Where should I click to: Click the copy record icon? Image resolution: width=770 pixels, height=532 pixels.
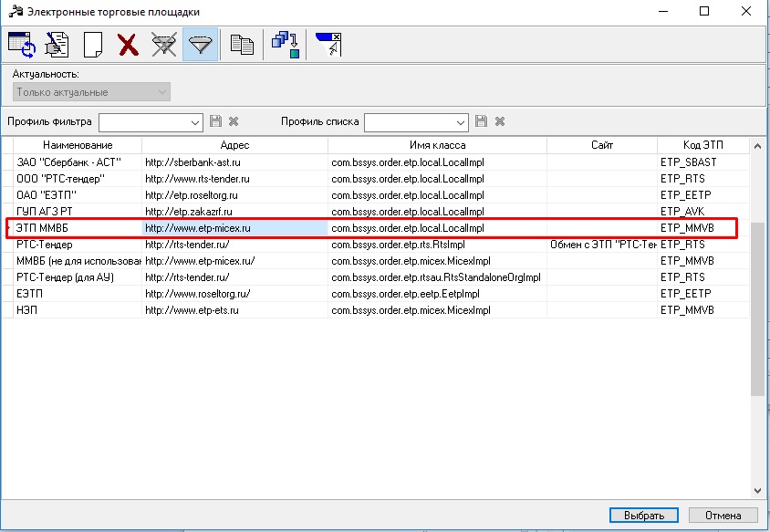coord(242,45)
